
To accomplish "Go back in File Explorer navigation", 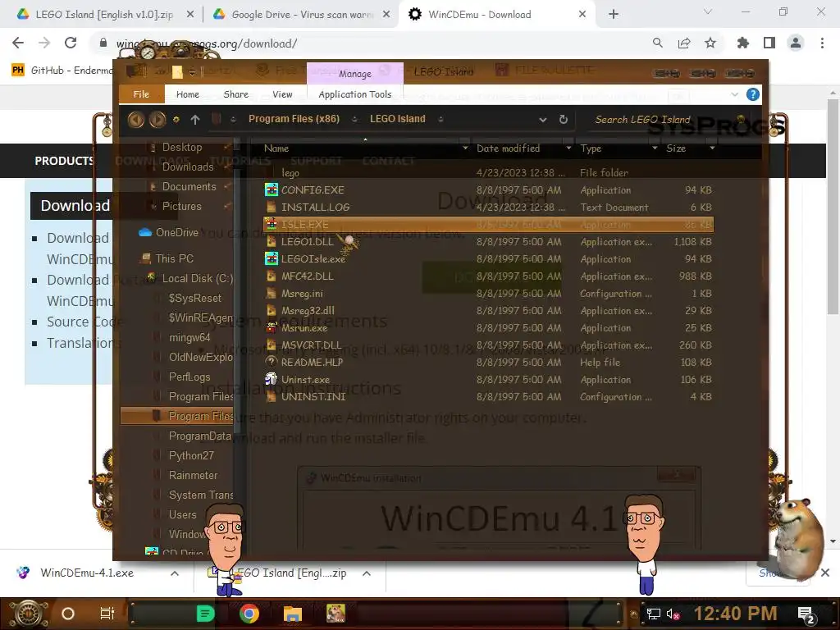I will [135, 120].
